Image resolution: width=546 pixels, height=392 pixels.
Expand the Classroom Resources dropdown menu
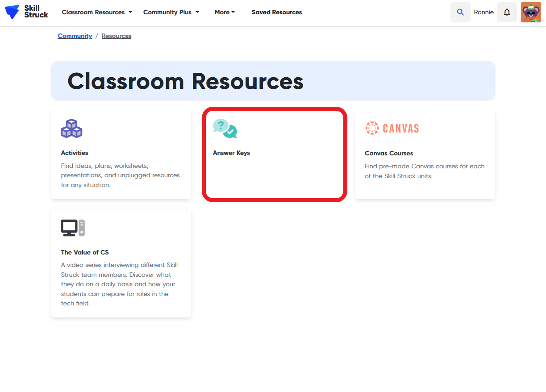97,12
